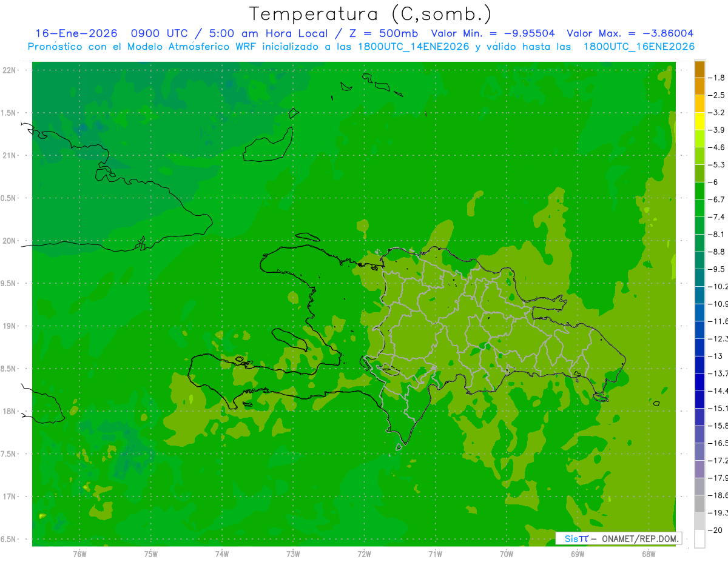Screen dimensions: 728x562
Task: Click the title "Temperatura (C,somb.)"
Action: click(x=370, y=14)
